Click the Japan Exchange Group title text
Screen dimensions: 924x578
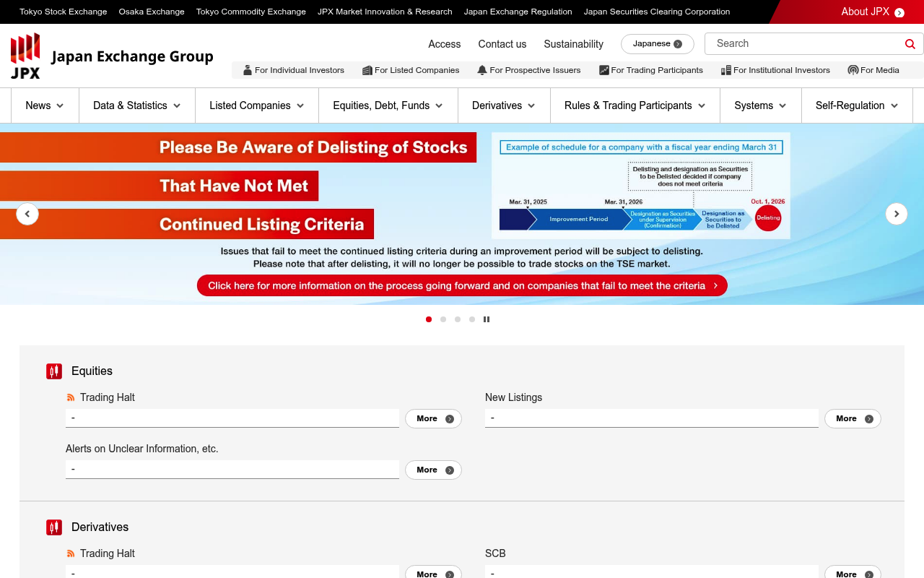pyautogui.click(x=132, y=56)
